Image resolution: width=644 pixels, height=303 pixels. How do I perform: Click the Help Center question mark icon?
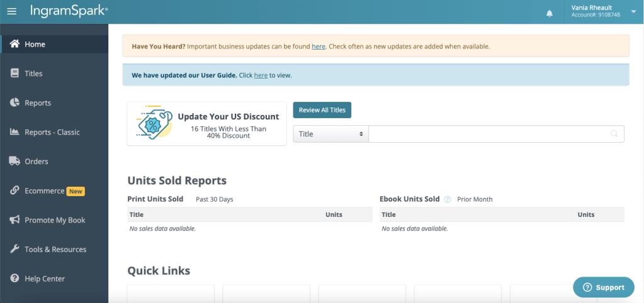14,278
